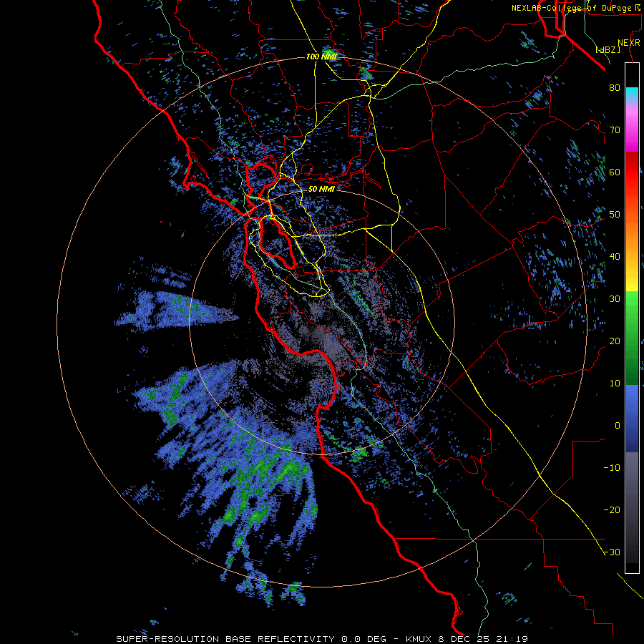This screenshot has width=644, height=644.
Task: Click the blue segment of the reflectivity color bar
Action: [x=632, y=419]
